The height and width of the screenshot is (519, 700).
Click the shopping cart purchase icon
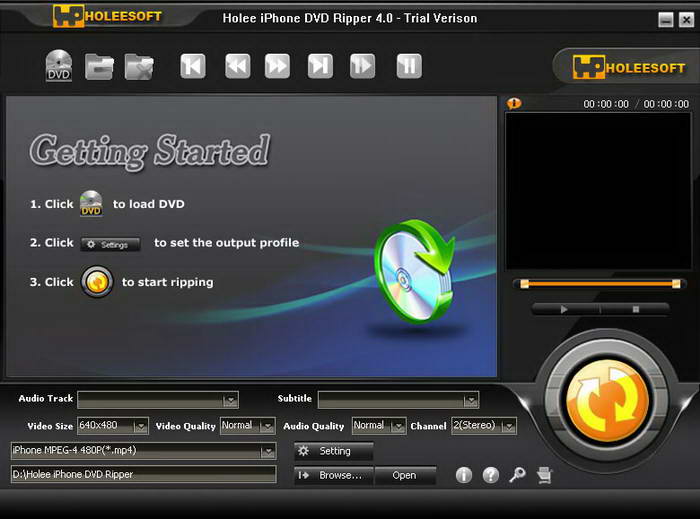click(x=545, y=475)
